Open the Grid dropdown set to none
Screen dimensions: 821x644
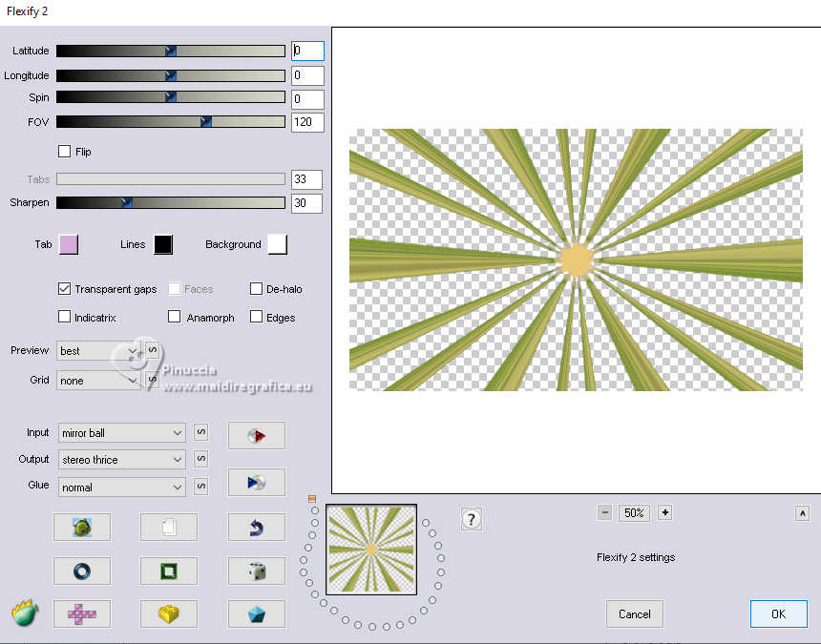tap(98, 381)
